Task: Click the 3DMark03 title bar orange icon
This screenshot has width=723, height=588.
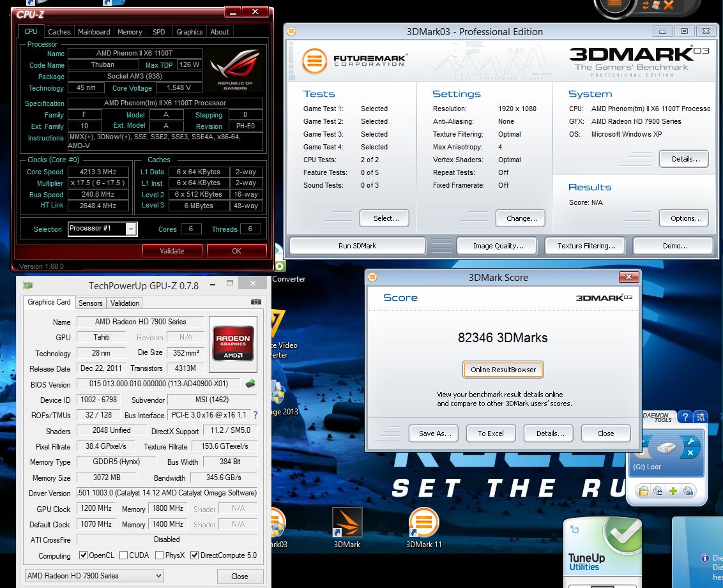Action: coord(291,31)
